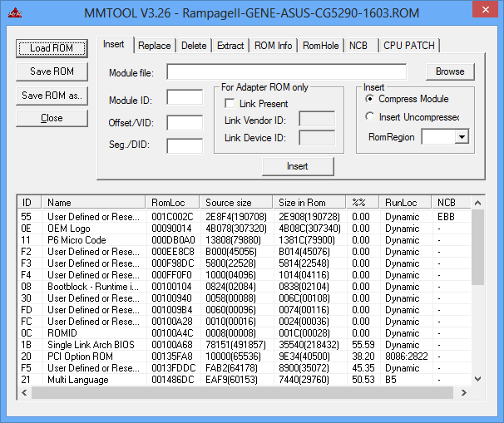504x423 pixels.
Task: Sort module list by ID column header
Action: click(x=29, y=203)
